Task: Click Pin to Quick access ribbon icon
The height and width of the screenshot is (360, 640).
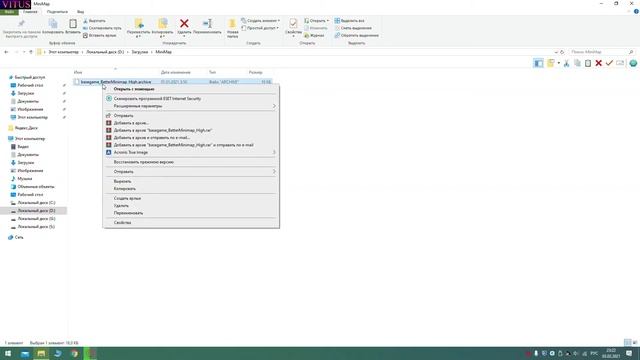Action: [x=21, y=24]
